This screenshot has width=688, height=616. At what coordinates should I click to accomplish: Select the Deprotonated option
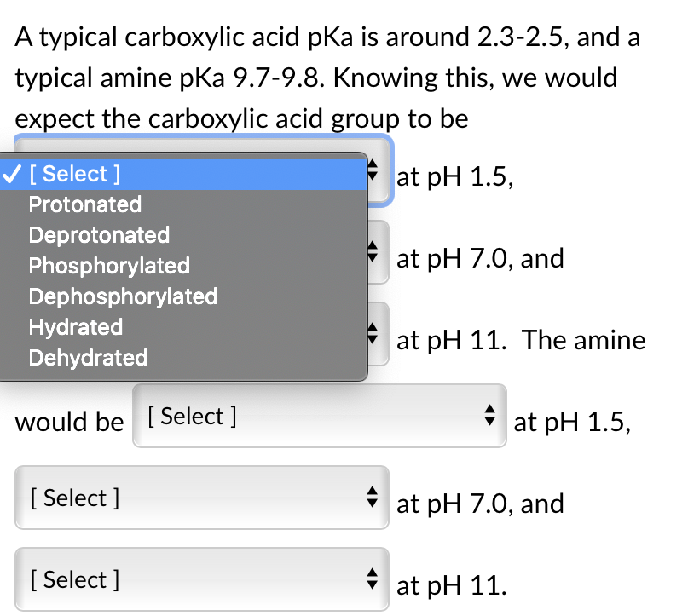pos(99,235)
